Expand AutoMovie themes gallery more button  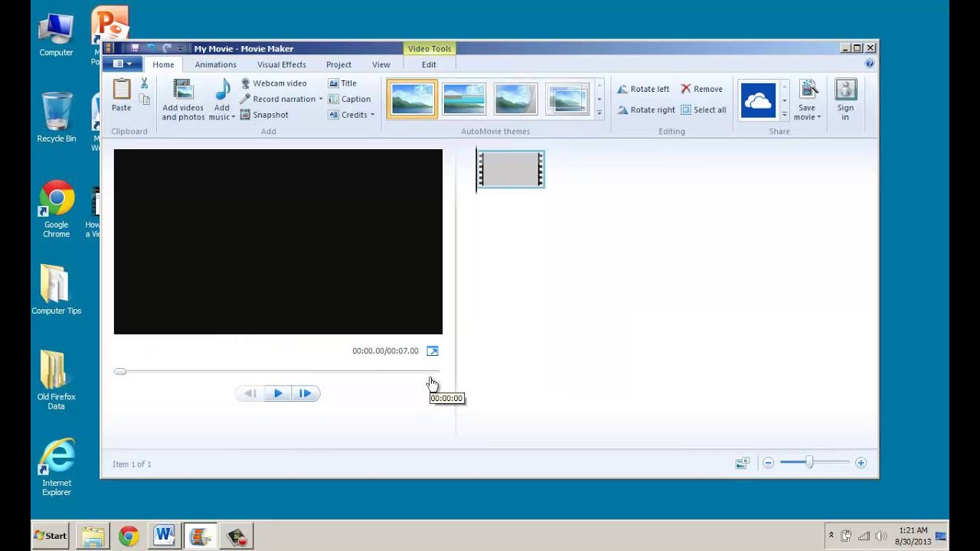coord(599,113)
